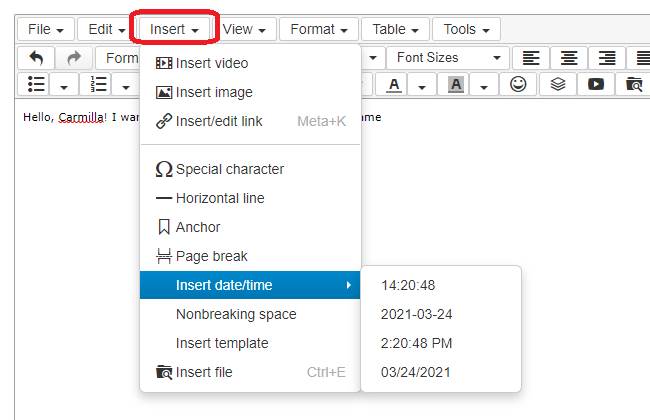This screenshot has width=650, height=420.
Task: Select Special character option
Action: [x=250, y=169]
